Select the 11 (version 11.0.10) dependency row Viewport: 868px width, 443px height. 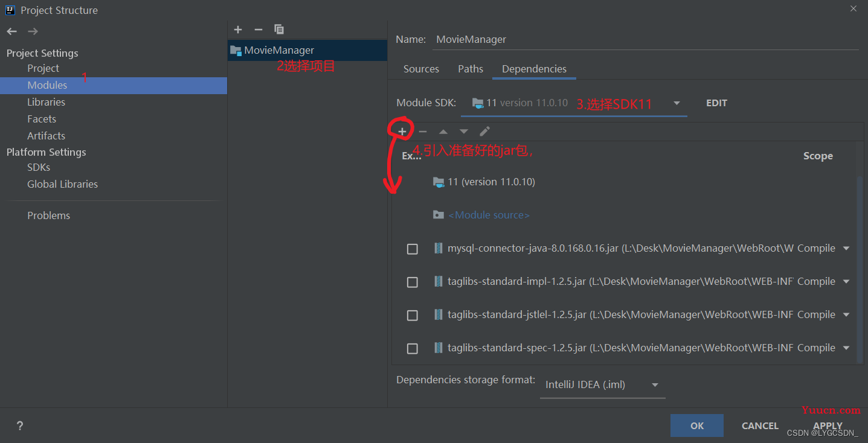pos(625,182)
